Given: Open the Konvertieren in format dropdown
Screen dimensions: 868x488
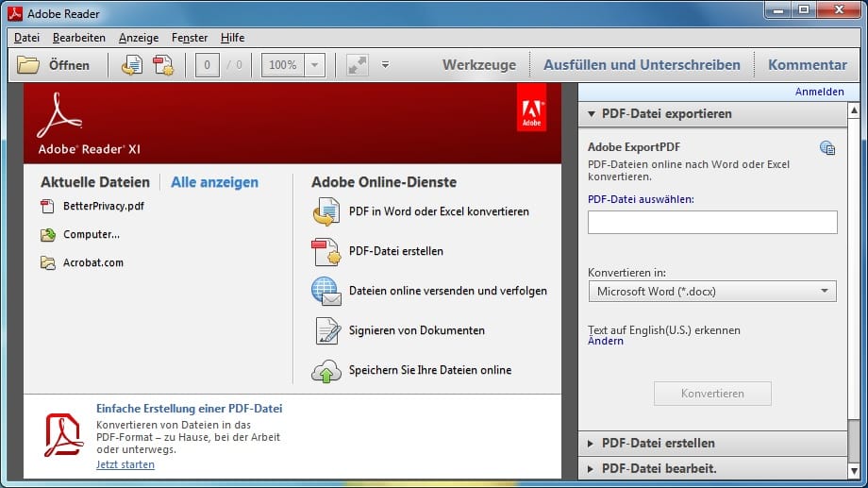Looking at the screenshot, I should [712, 292].
